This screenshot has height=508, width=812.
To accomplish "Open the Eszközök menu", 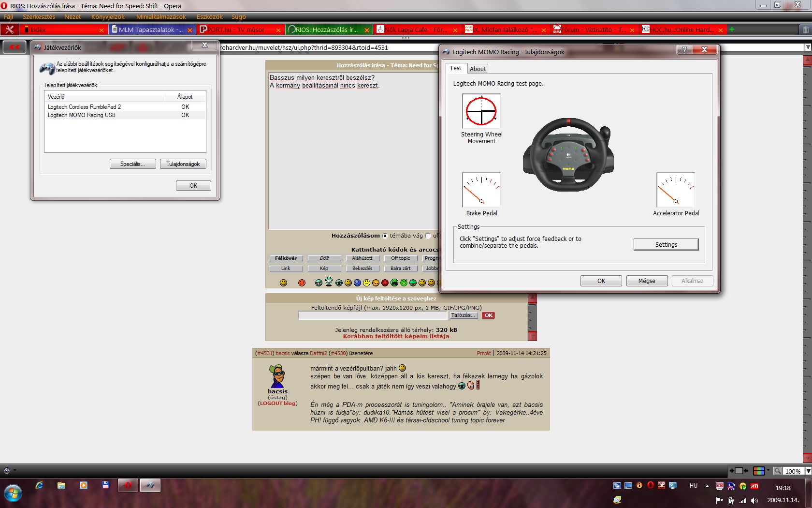I will (x=209, y=16).
